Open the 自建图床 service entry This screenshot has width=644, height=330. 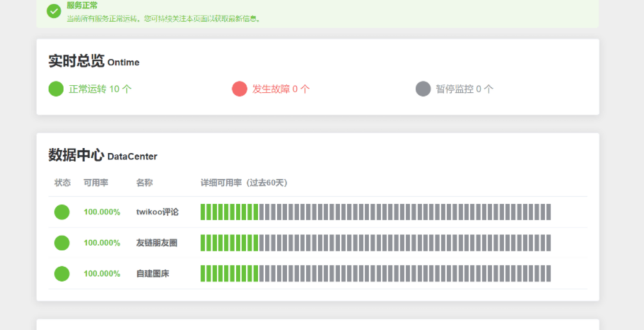(153, 273)
